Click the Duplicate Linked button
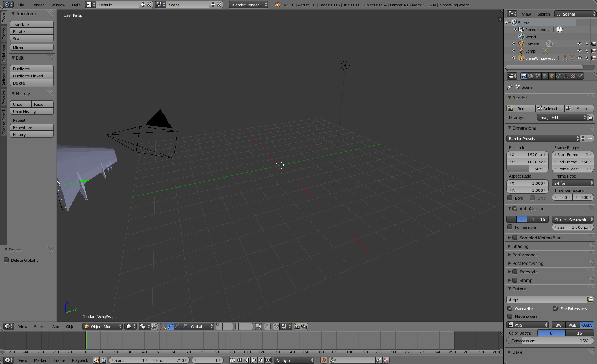The height and width of the screenshot is (364, 597). tap(32, 76)
